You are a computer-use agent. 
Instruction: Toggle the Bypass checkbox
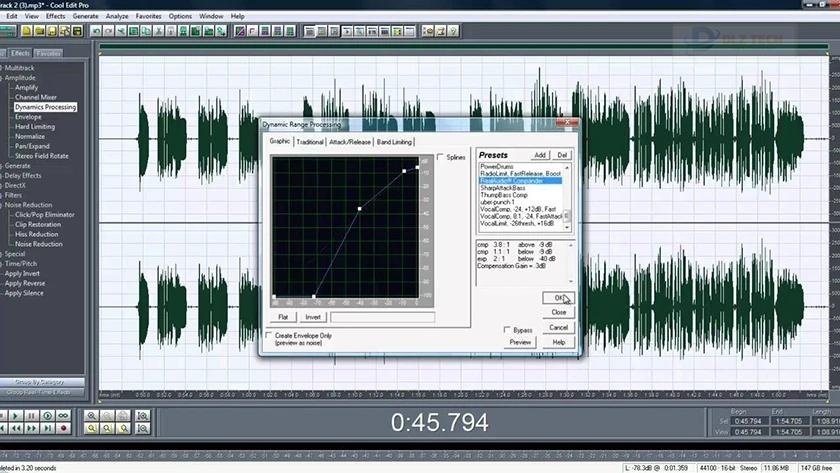508,329
